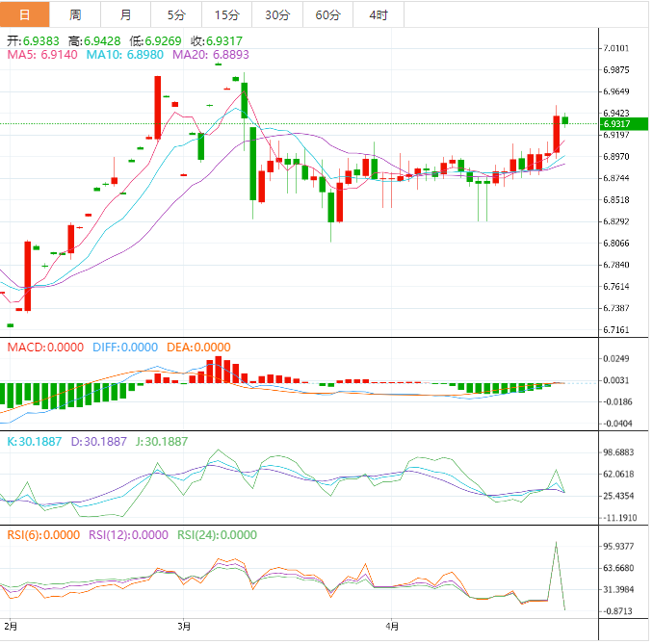Screen dimensions: 653x644
Task: Click the MA20 indicator label
Action: pyautogui.click(x=212, y=56)
